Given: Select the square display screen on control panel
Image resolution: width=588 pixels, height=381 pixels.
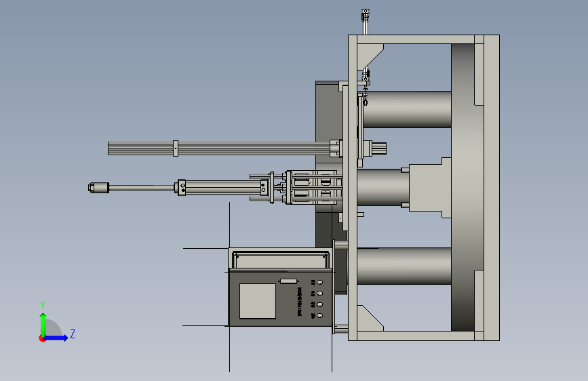Looking at the screenshot, I should (x=258, y=301).
